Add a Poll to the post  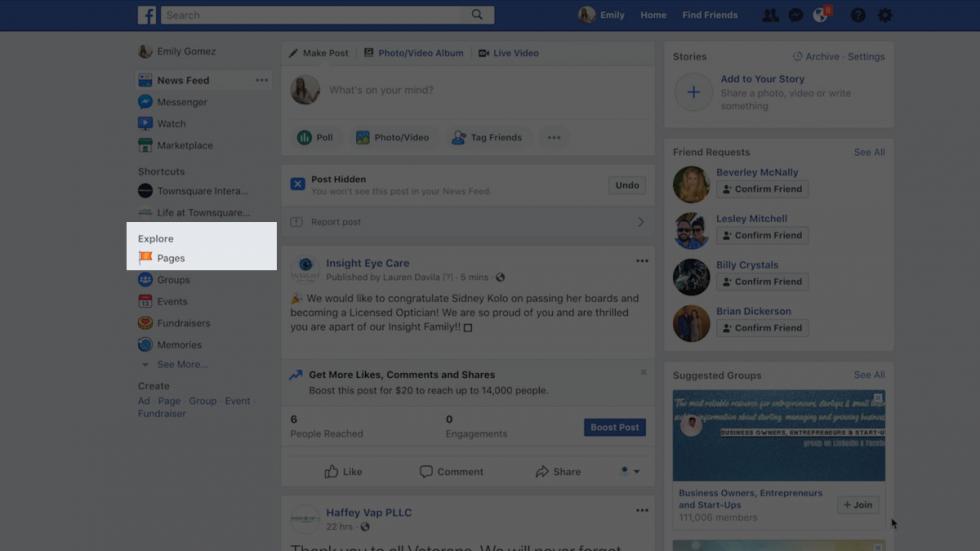click(x=314, y=137)
